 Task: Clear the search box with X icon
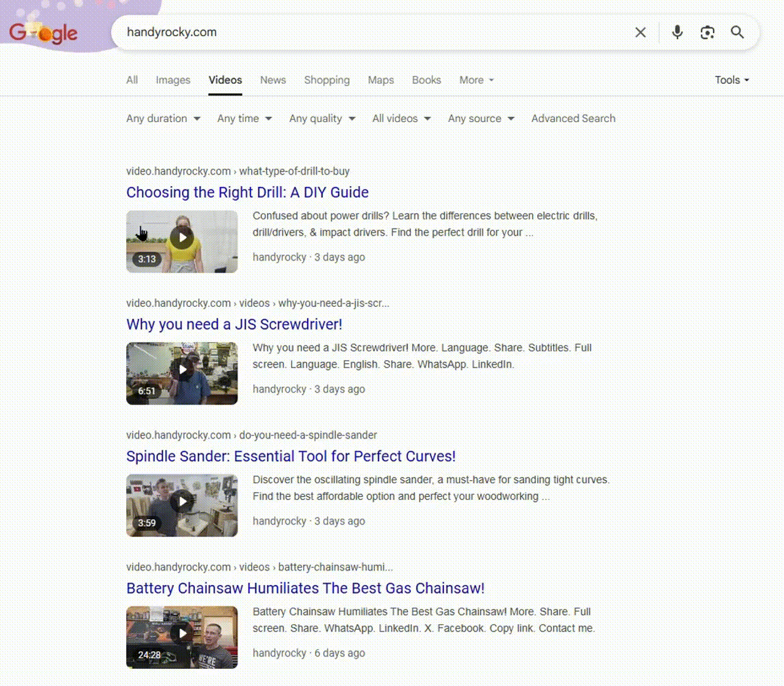641,32
